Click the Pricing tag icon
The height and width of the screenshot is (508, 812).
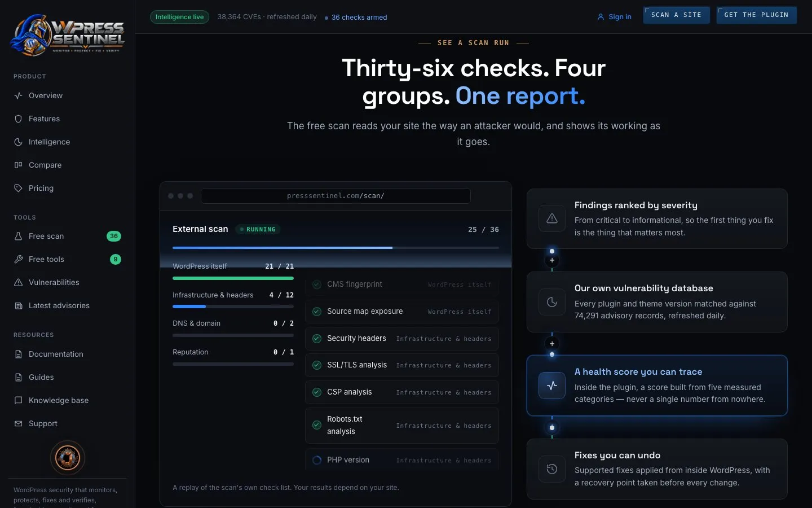click(18, 189)
